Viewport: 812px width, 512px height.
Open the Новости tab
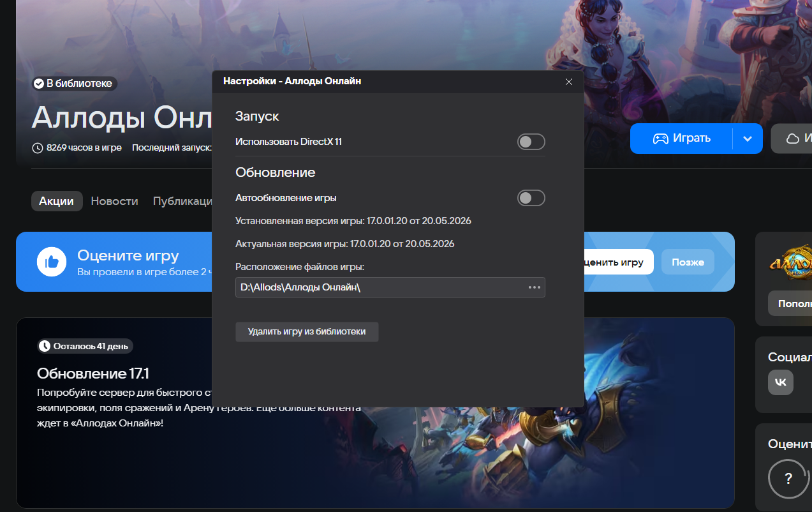tap(114, 201)
